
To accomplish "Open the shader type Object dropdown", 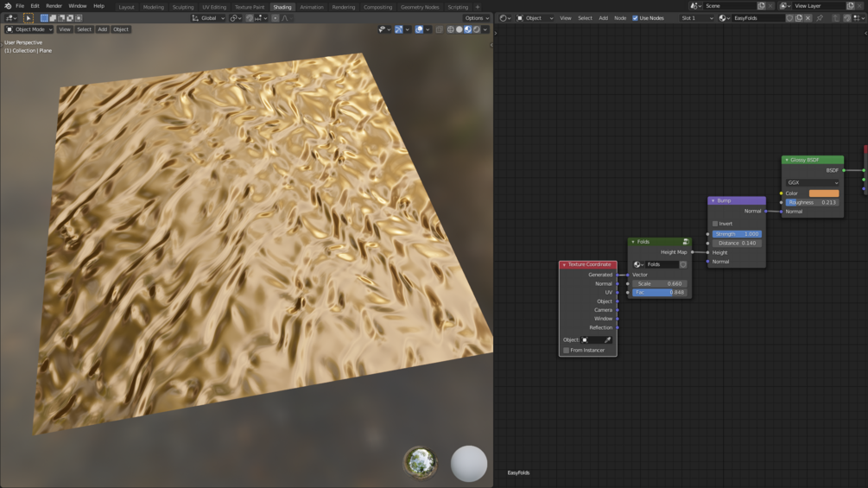I will pyautogui.click(x=535, y=18).
